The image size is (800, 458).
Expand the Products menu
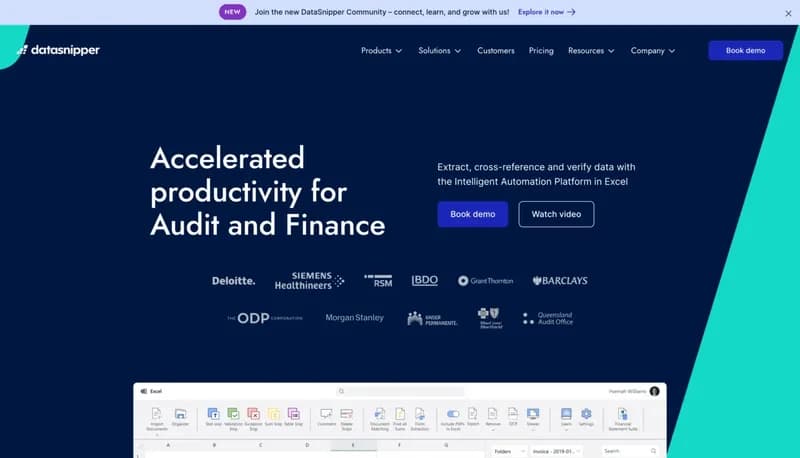tap(381, 50)
